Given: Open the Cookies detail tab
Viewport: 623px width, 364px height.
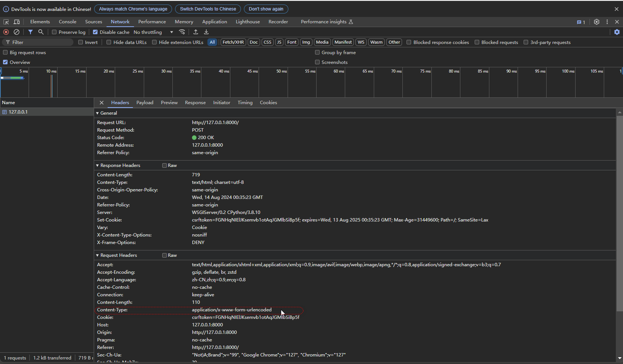Looking at the screenshot, I should (x=268, y=103).
